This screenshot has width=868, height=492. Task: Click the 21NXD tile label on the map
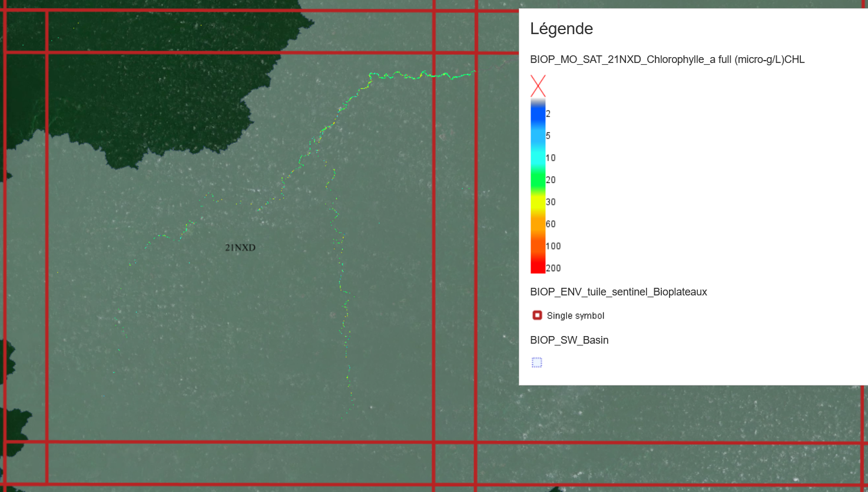[240, 248]
